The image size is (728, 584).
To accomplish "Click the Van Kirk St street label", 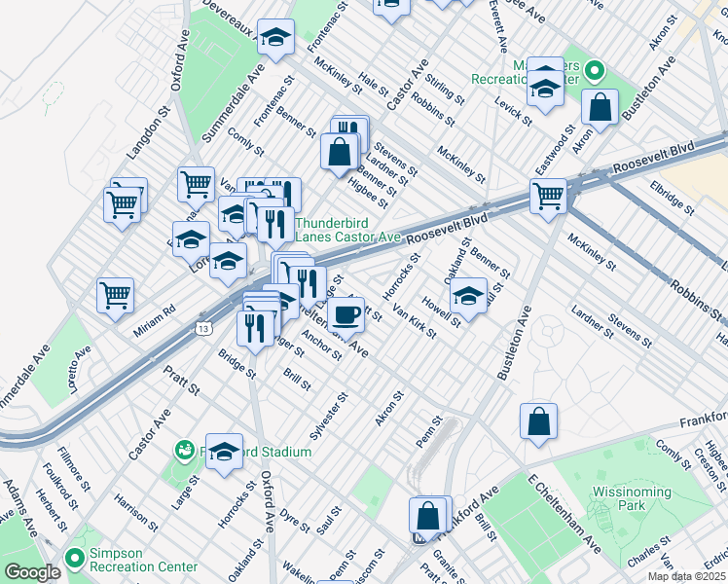I will (415, 321).
